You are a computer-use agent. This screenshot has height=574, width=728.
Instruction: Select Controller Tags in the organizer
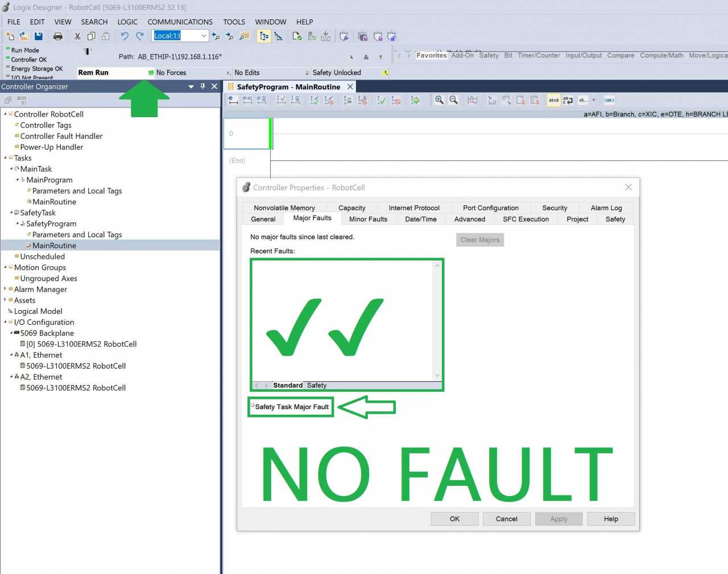[x=45, y=125]
